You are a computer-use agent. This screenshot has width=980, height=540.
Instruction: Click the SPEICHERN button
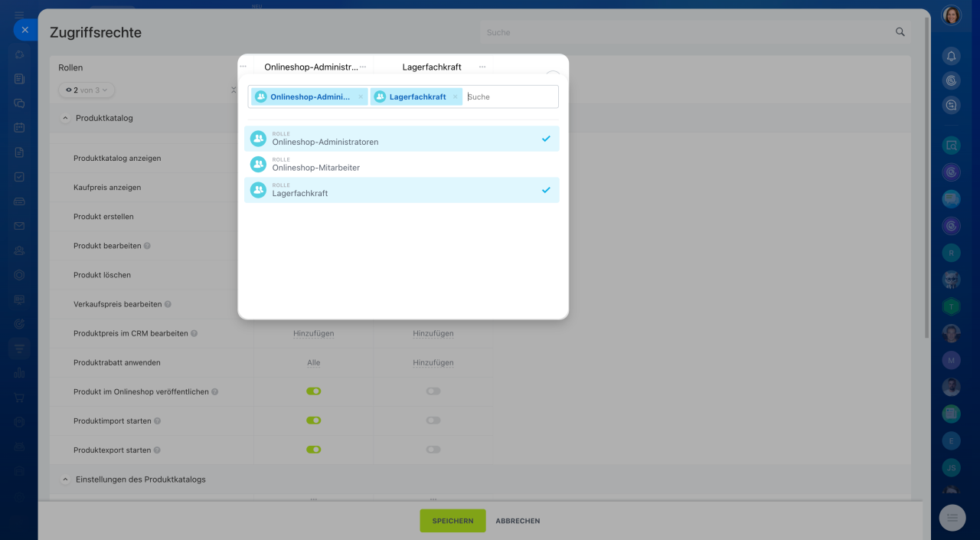[x=452, y=521]
